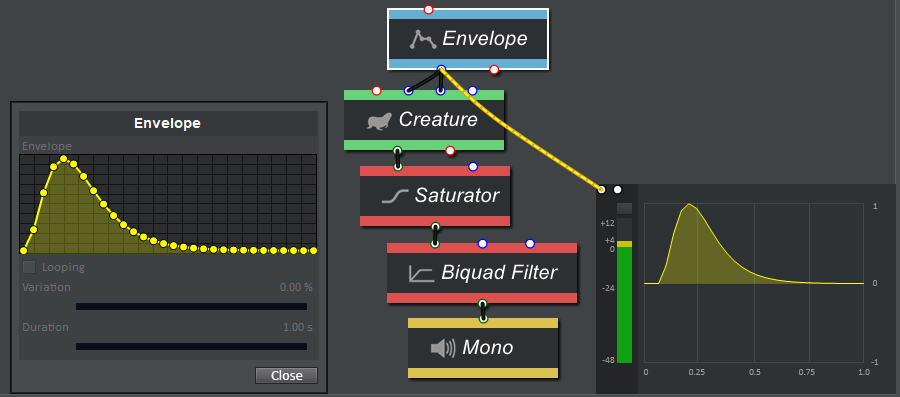
Task: Click the blue input port on Saturator
Action: tap(473, 167)
